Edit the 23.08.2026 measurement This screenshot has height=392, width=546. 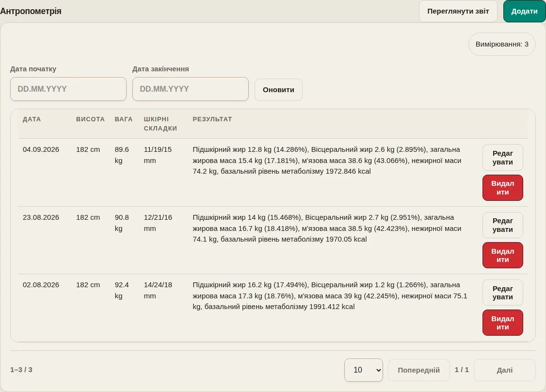[502, 225]
